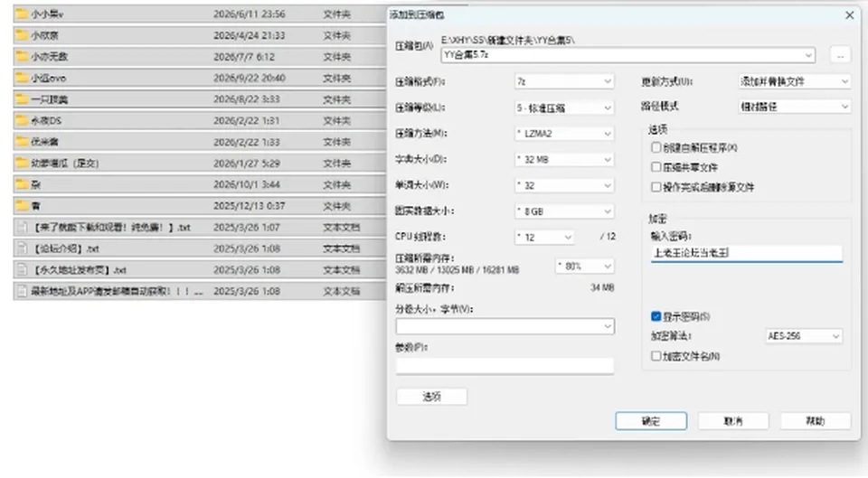
Task: Click the text file icon beside 【论坛介绍】.txt
Action: [x=22, y=248]
